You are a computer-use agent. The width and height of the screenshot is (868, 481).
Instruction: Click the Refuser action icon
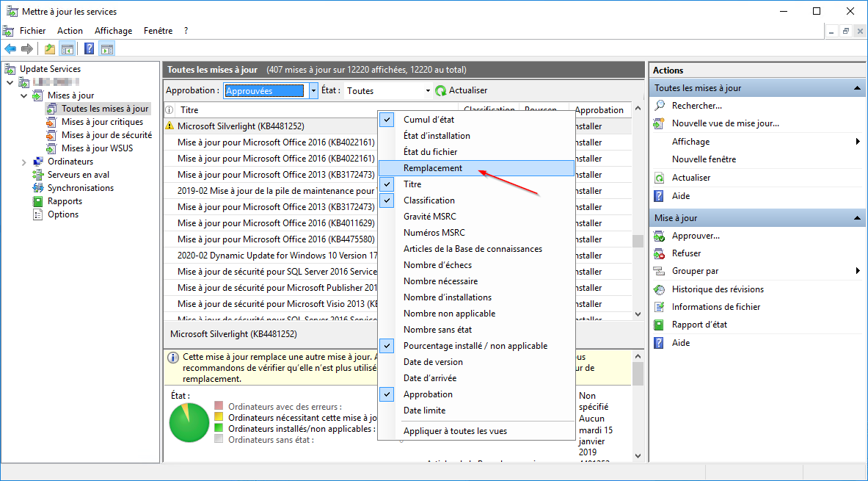tap(660, 253)
